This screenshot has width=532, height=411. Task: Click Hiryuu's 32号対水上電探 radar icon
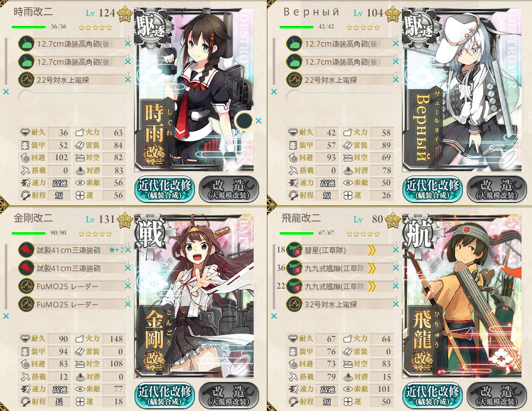[x=294, y=305]
